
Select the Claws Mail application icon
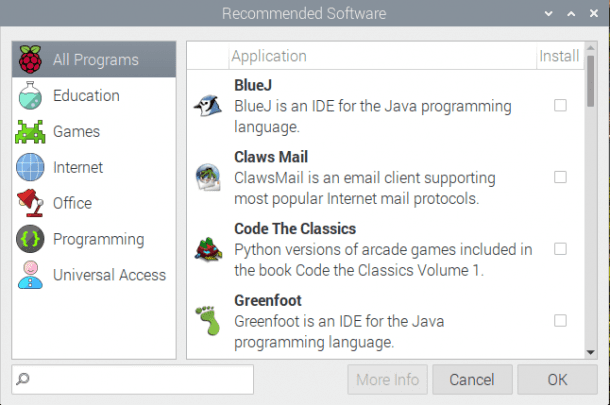[x=209, y=177]
